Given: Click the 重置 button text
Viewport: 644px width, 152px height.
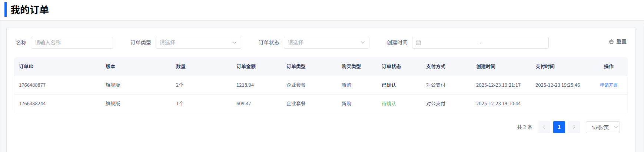Looking at the screenshot, I should (621, 42).
